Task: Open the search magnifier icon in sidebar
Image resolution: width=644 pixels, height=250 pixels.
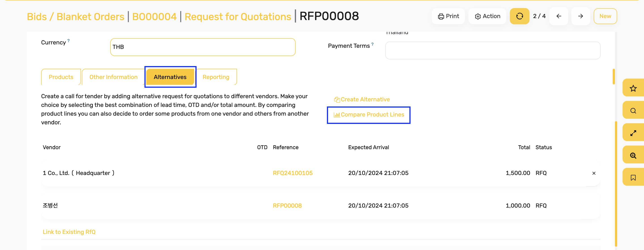Action: [633, 110]
